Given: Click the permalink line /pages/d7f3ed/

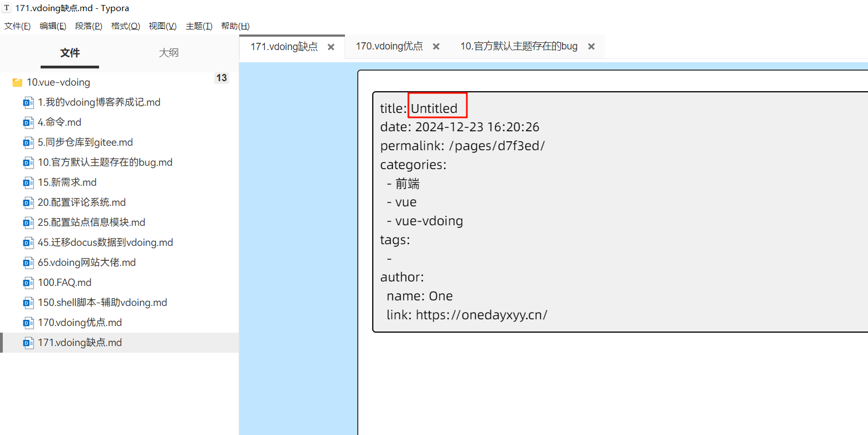Looking at the screenshot, I should tap(462, 146).
